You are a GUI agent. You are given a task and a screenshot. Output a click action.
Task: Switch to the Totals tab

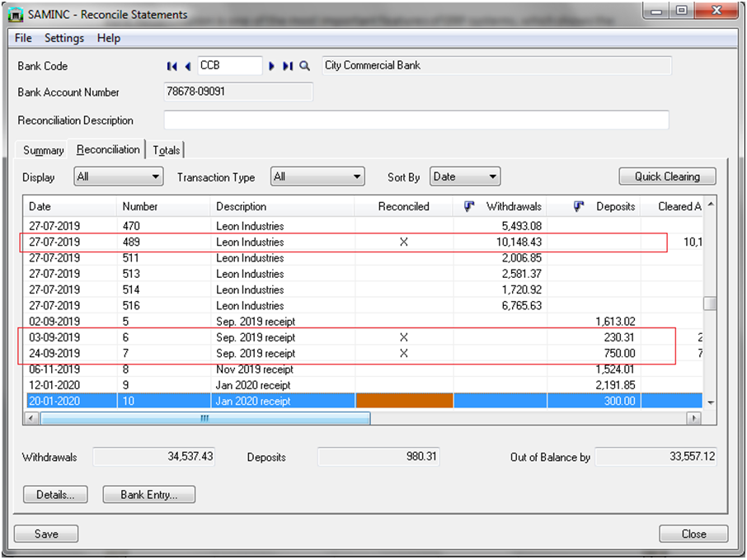coord(167,150)
